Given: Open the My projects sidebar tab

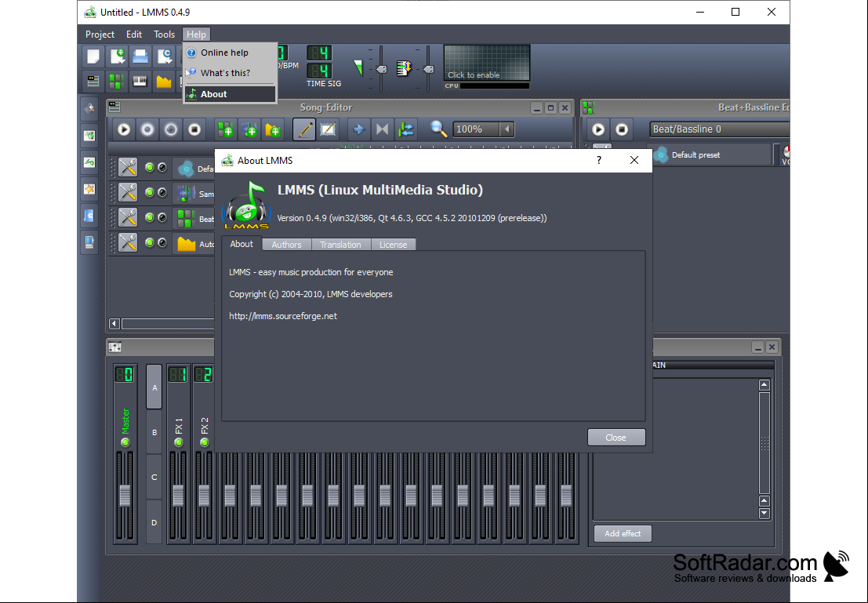Looking at the screenshot, I should point(89,135).
